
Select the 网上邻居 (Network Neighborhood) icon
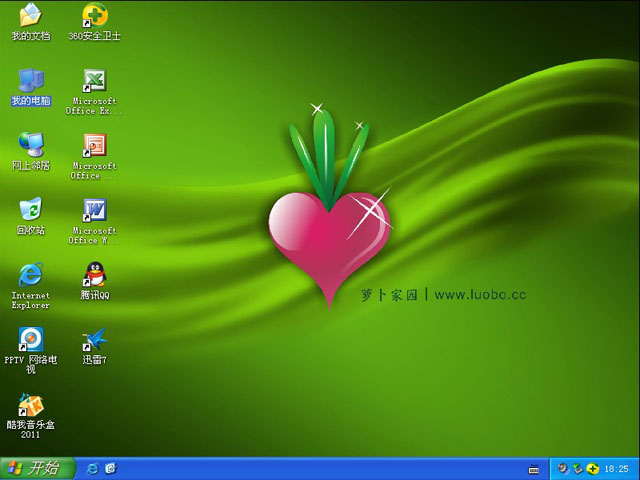(x=30, y=145)
